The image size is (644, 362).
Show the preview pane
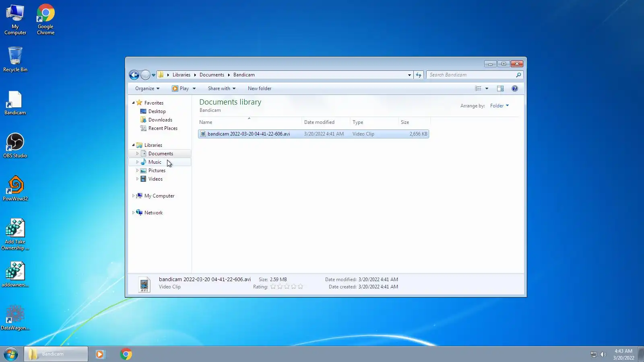(500, 88)
